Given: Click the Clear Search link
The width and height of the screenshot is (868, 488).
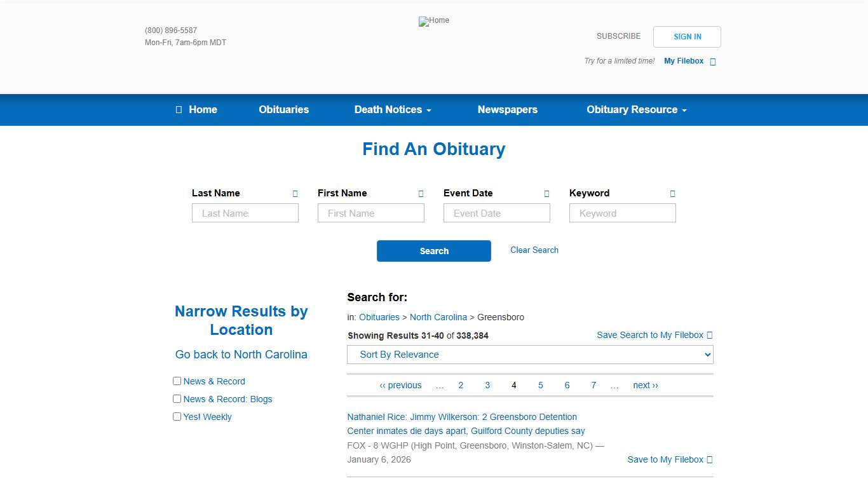Looking at the screenshot, I should click(534, 250).
